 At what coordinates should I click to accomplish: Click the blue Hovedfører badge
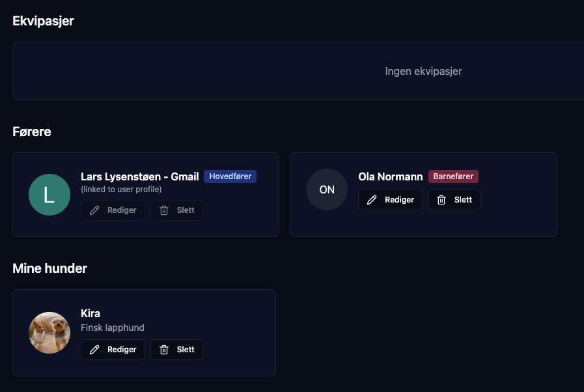pos(230,176)
